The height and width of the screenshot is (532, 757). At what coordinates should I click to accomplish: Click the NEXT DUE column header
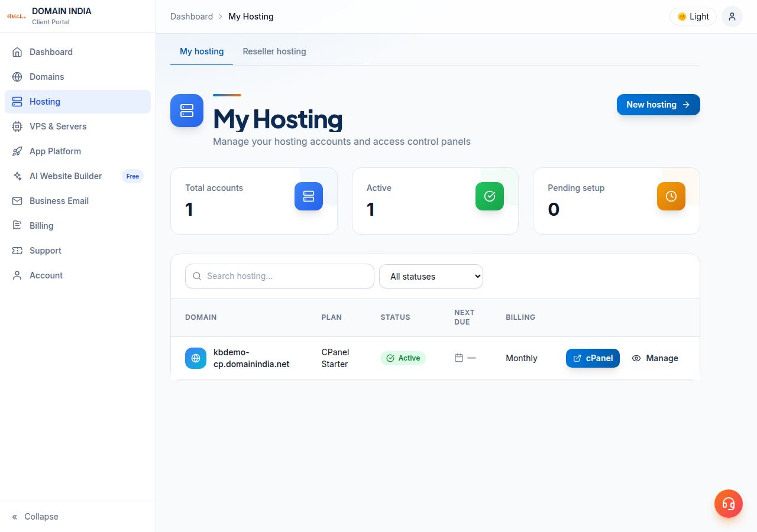[x=464, y=317]
